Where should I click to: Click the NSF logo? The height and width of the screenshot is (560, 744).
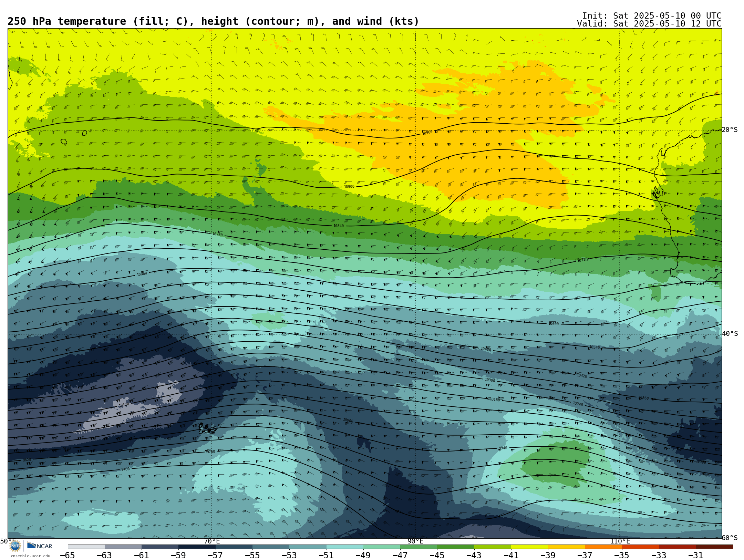pyautogui.click(x=15, y=546)
